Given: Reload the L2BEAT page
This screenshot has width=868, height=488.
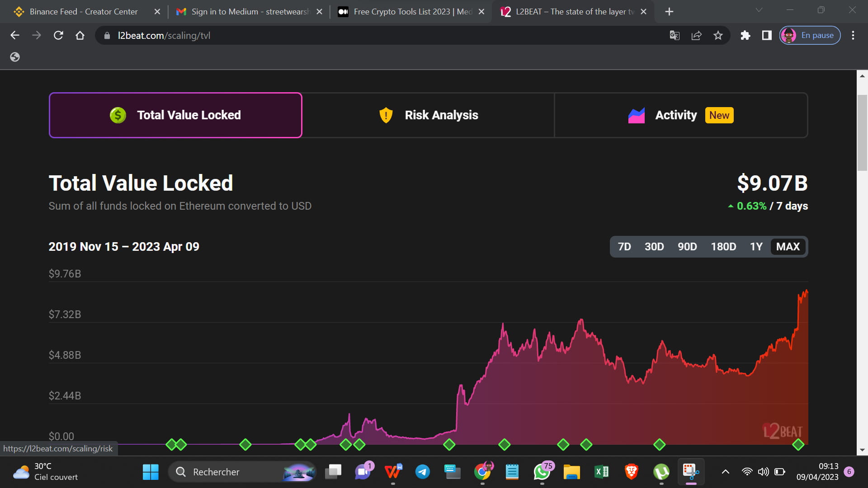Looking at the screenshot, I should click(x=58, y=35).
